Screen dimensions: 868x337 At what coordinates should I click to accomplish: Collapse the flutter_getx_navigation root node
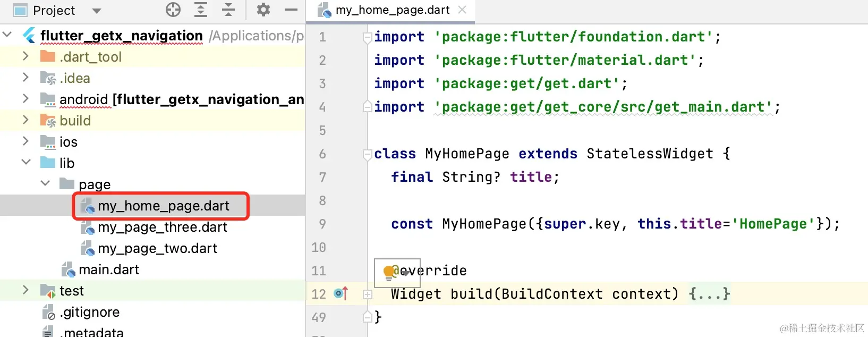pyautogui.click(x=7, y=35)
